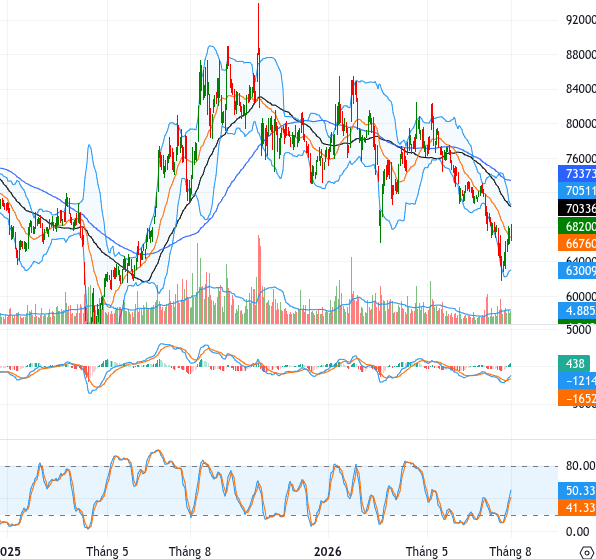This screenshot has height=559, width=596.
Task: Open chart settings gear icon
Action: pos(588,552)
